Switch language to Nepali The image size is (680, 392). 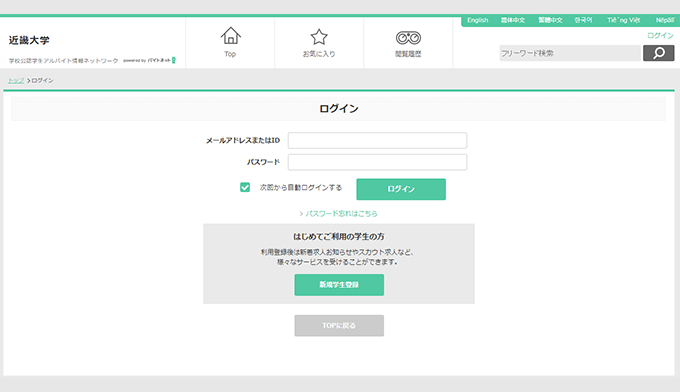[x=665, y=20]
